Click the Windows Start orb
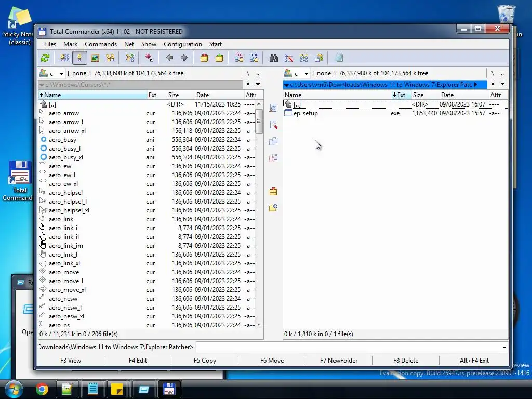Viewport: 532px width, 399px height. tap(14, 389)
